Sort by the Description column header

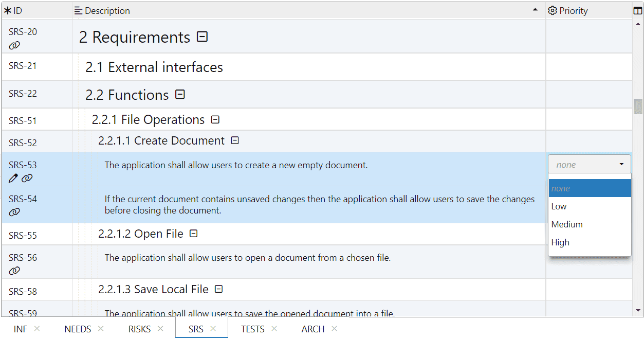tap(308, 11)
